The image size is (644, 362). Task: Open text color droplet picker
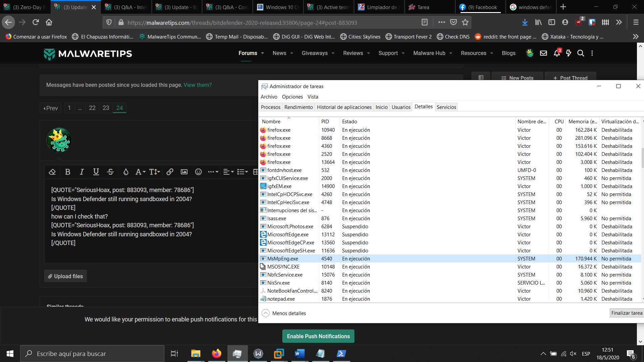tap(126, 172)
